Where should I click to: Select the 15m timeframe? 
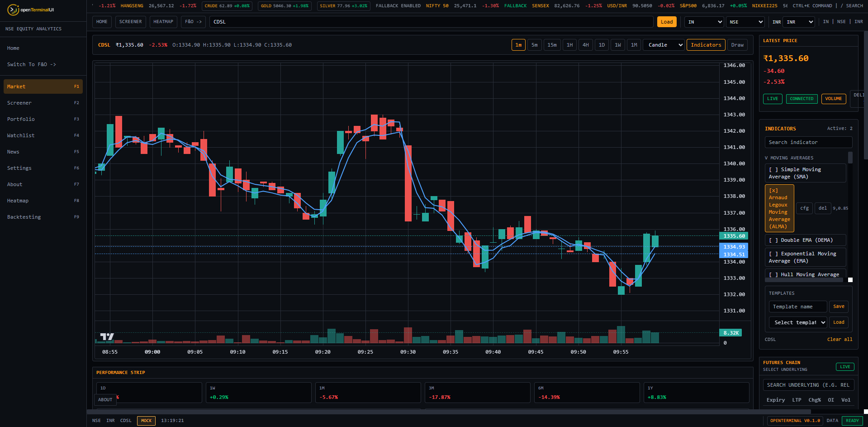click(x=552, y=45)
